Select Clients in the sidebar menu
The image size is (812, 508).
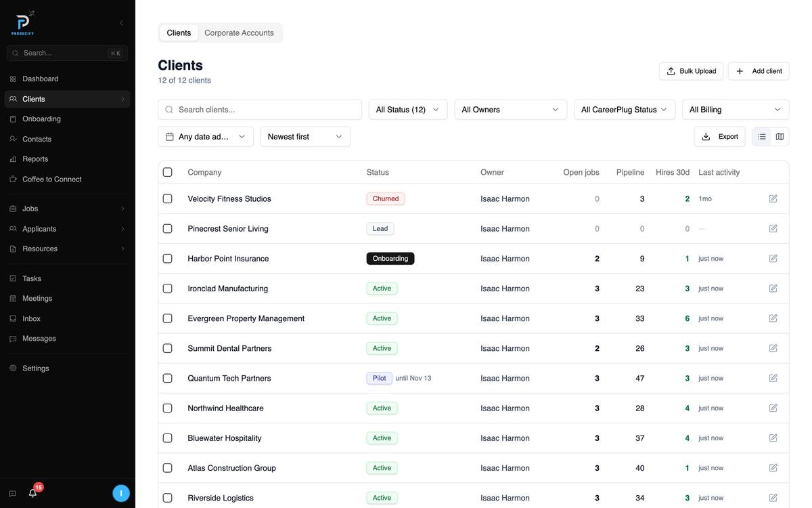pos(68,99)
